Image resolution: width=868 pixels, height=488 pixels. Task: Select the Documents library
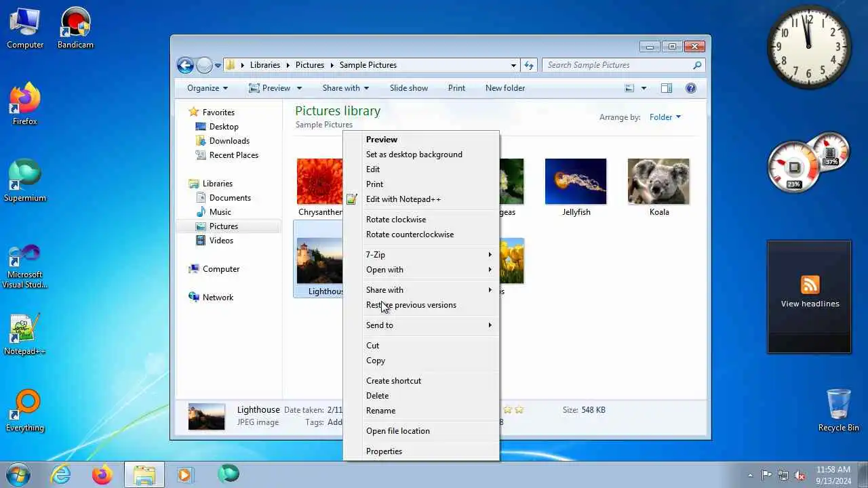230,198
